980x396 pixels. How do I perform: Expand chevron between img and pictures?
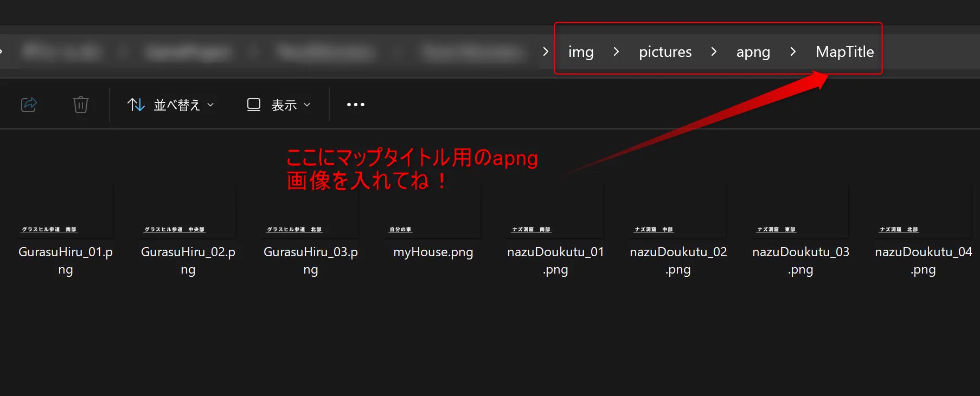pos(616,51)
